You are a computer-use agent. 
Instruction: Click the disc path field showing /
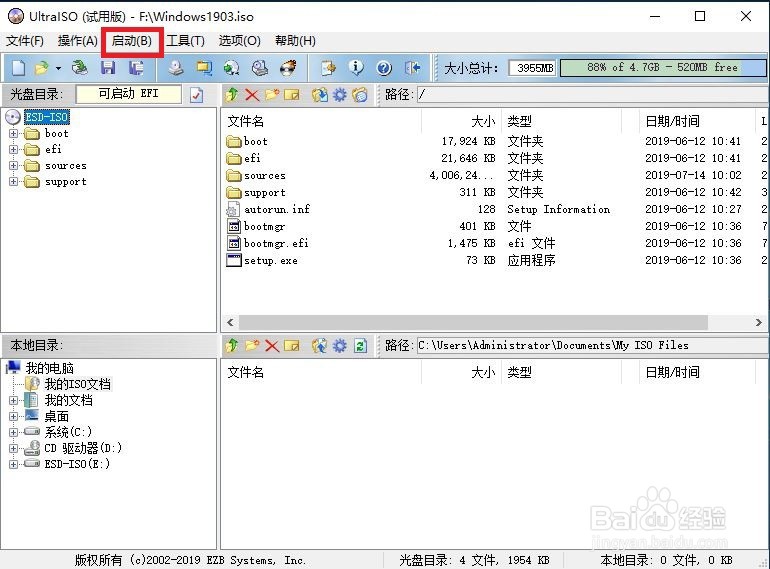pyautogui.click(x=593, y=95)
